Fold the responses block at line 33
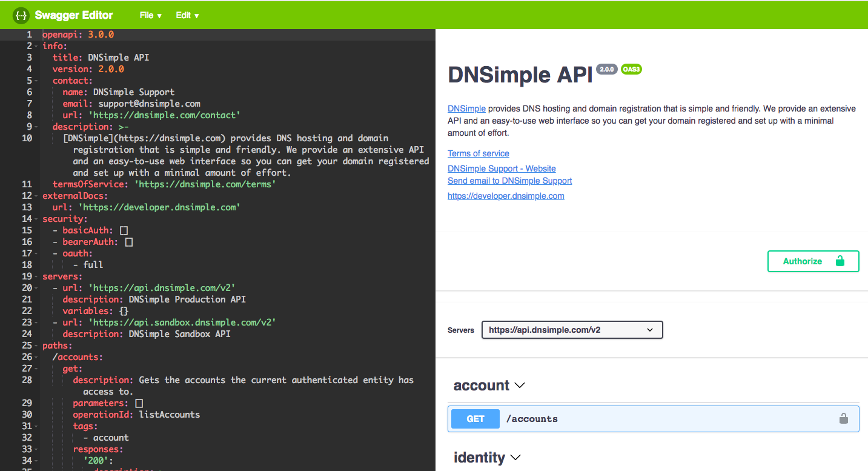 click(x=36, y=449)
